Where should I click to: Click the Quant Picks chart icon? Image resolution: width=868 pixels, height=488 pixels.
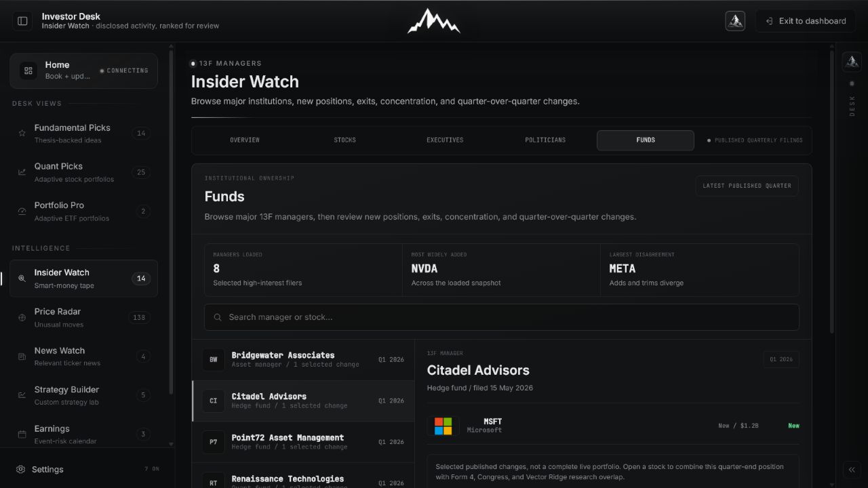point(22,172)
